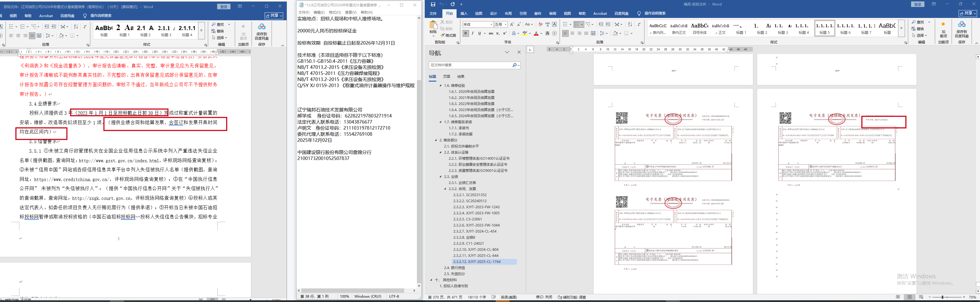Image resolution: width=980 pixels, height=302 pixels.
Task: Switch to the 审阅 ribbon tab
Action: (x=553, y=14)
